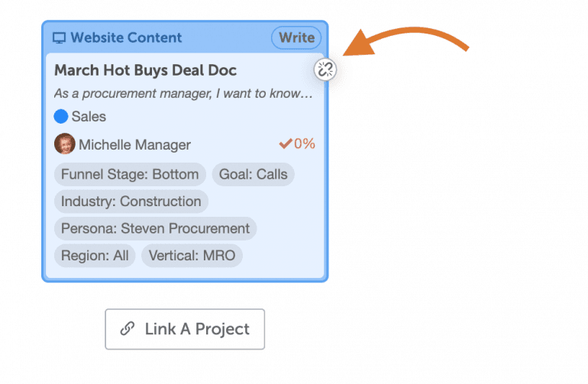Click the 0% task completion indicator
This screenshot has width=588, height=384.
point(304,144)
